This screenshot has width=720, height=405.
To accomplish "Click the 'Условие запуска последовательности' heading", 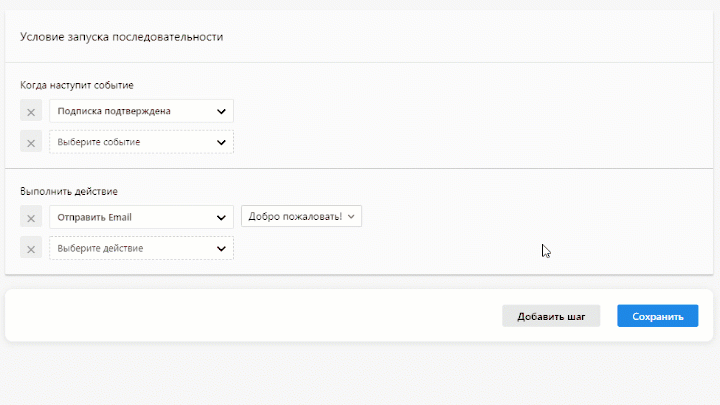I will coord(121,37).
